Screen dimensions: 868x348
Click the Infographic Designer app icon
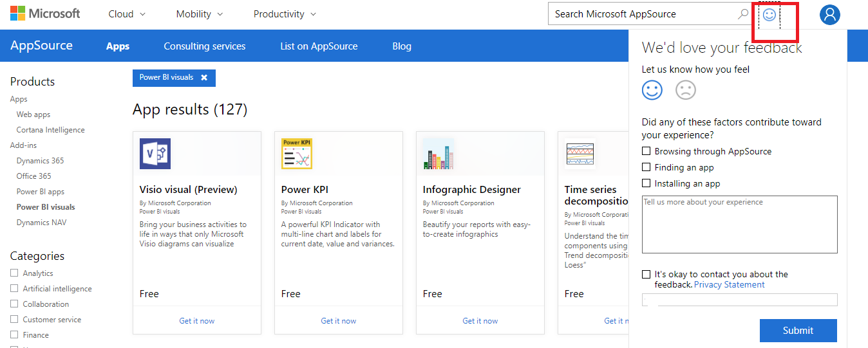(x=439, y=154)
